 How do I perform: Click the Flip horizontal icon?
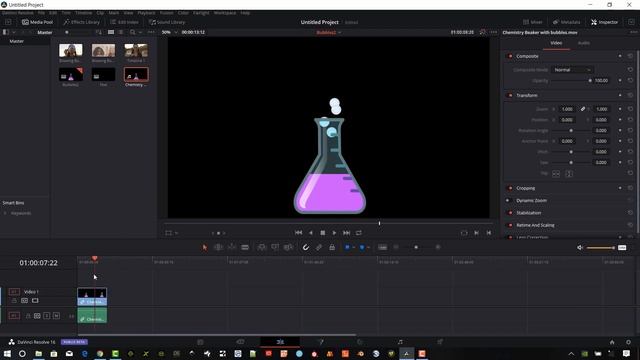[556, 173]
